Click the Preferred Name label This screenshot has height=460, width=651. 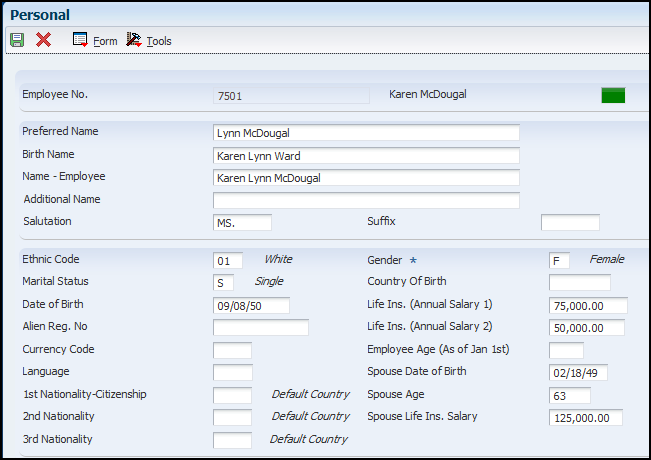pos(60,131)
